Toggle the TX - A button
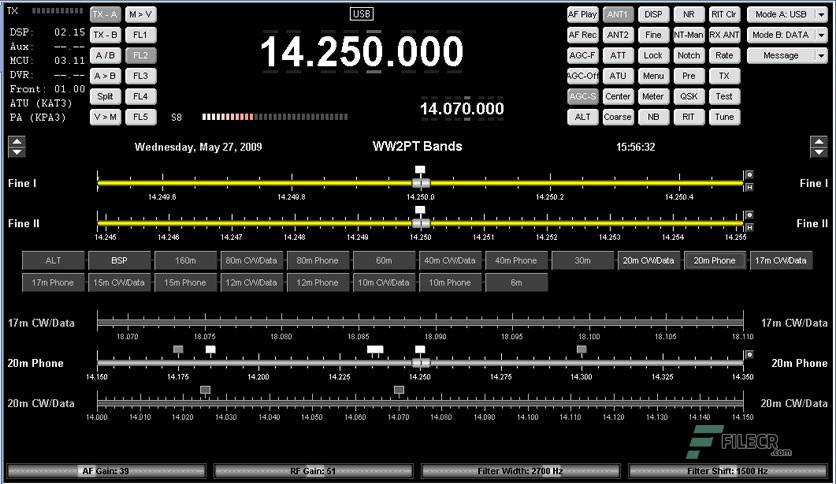Screen dimensions: 836x484 point(105,14)
